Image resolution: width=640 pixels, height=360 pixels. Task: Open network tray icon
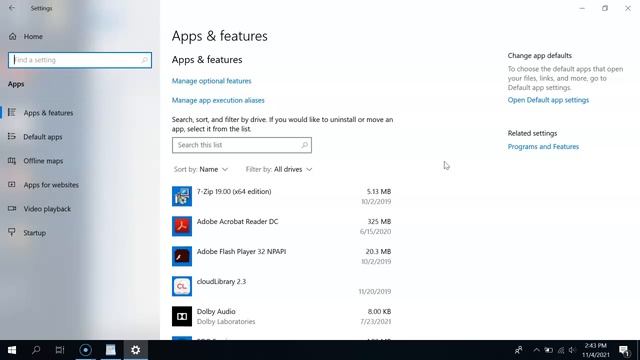click(561, 350)
